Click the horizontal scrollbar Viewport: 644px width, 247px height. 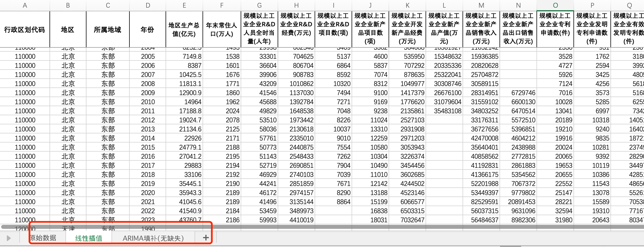coord(323,227)
